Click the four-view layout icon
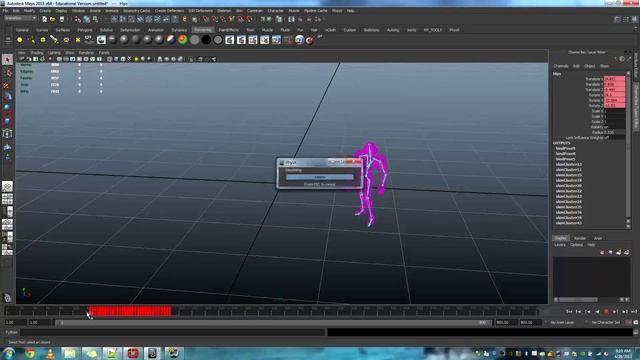640x360 pixels. [7, 199]
